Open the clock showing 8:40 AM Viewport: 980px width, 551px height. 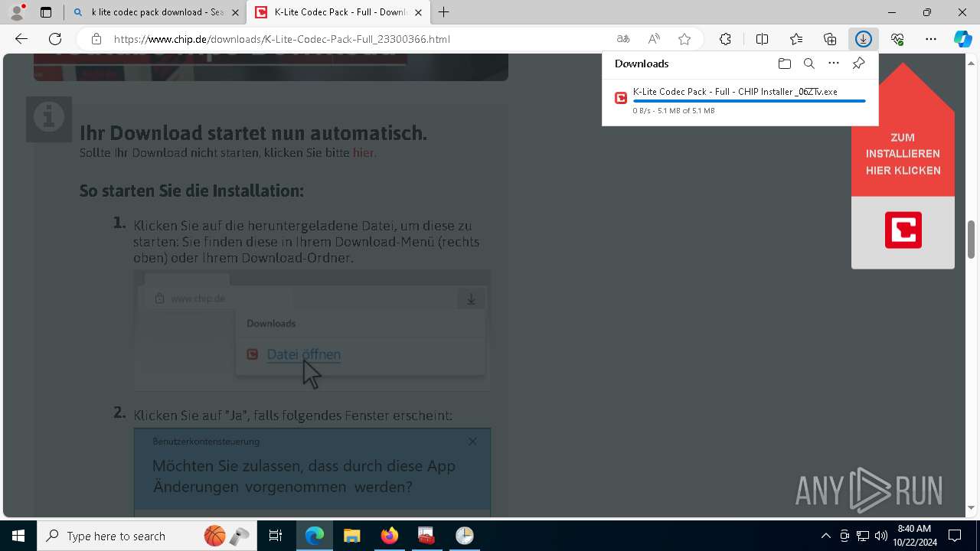[x=914, y=536]
